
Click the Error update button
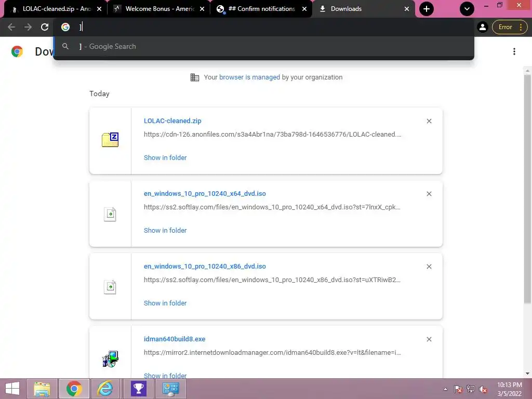[510, 27]
